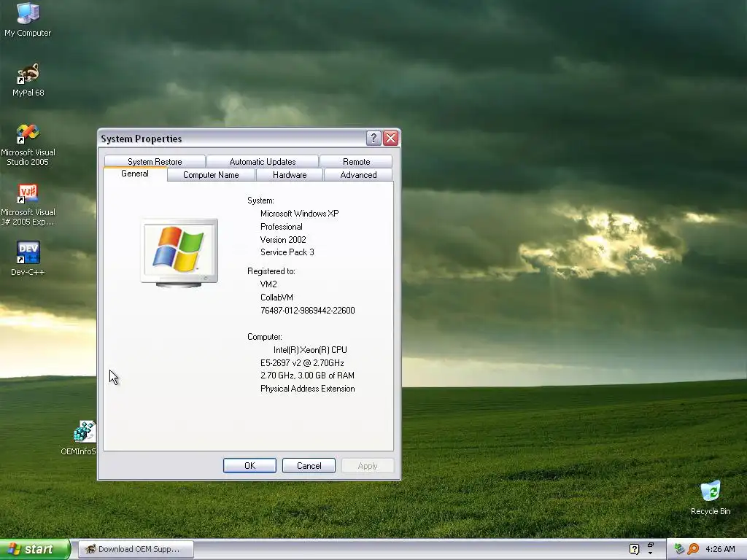The image size is (747, 560).
Task: Click the registered user name VM2
Action: coord(268,284)
